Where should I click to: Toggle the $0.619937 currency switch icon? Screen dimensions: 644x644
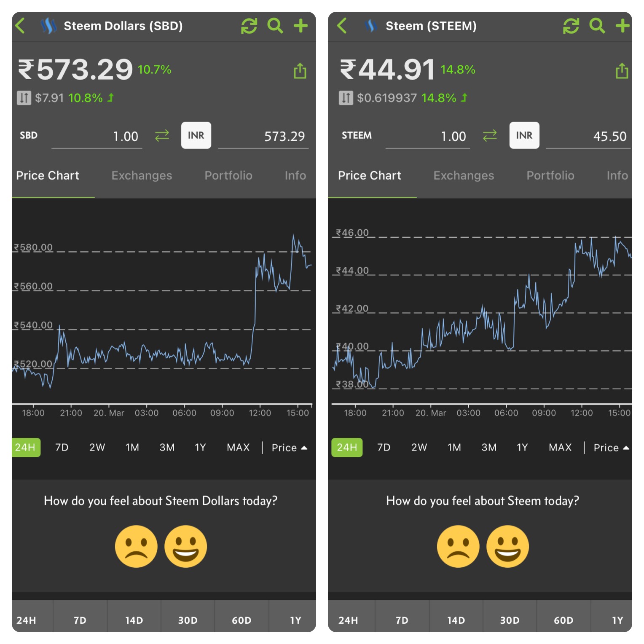(346, 98)
